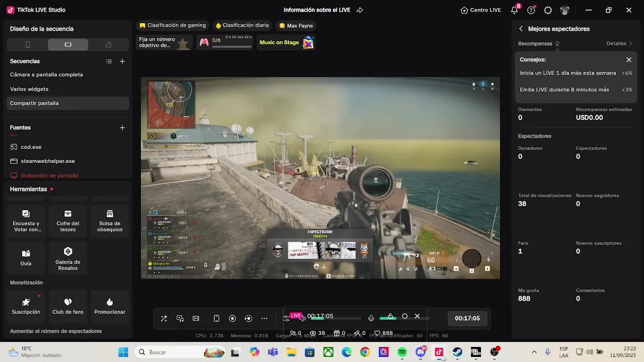The height and width of the screenshot is (362, 644).
Task: Click the 00:17:05 live timer button
Action: click(x=467, y=318)
